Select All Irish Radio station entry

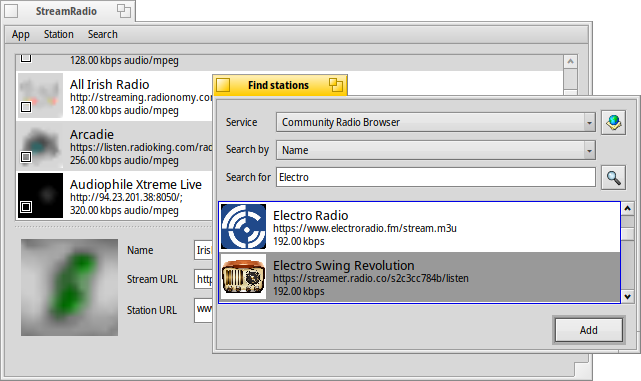coord(114,96)
